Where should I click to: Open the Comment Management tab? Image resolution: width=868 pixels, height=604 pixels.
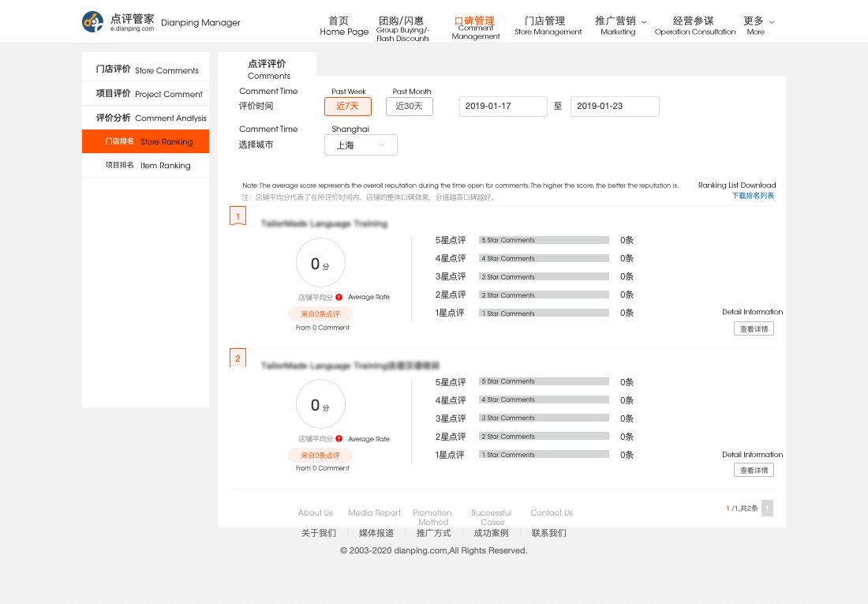(475, 26)
